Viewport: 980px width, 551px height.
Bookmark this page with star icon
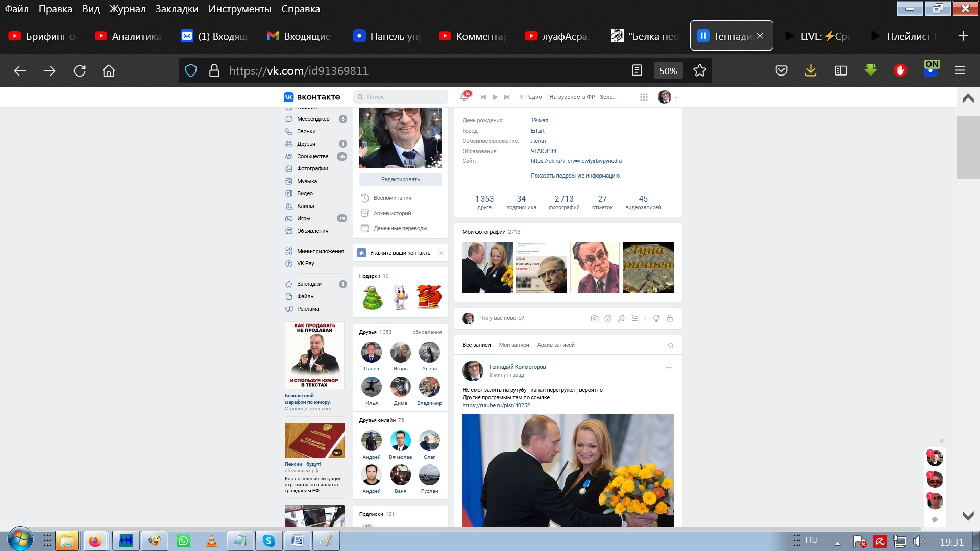pyautogui.click(x=699, y=71)
